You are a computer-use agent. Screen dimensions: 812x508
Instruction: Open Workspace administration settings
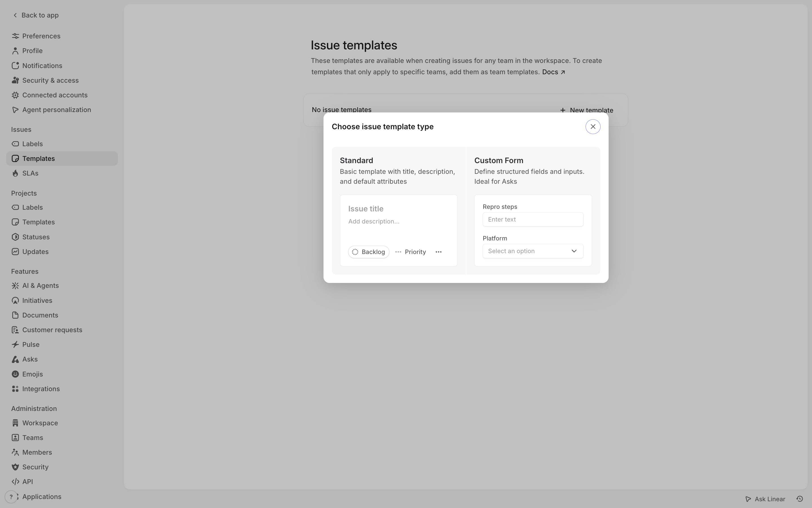62,423
